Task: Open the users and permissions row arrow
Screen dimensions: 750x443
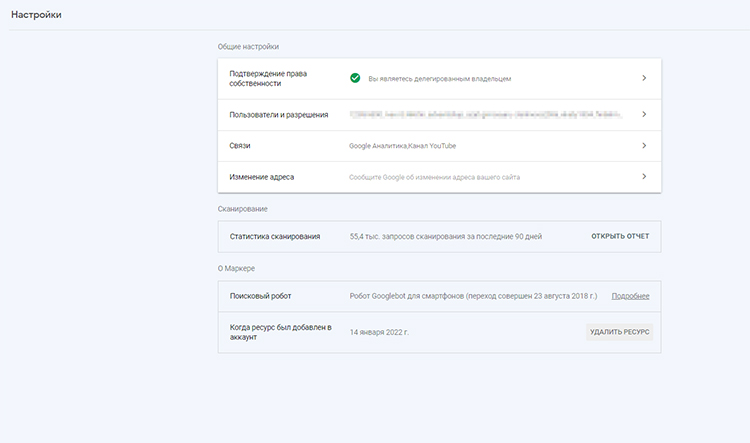Action: 643,115
